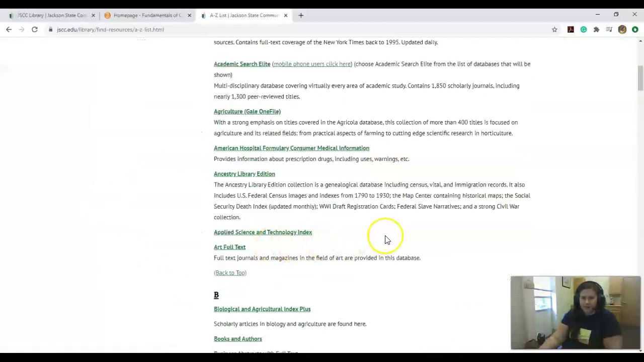
Task: Open the Chrome profile avatar
Action: pyautogui.click(x=622, y=30)
